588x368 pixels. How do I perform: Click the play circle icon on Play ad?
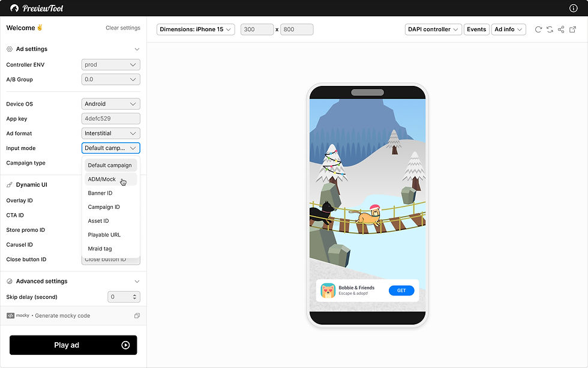(125, 345)
